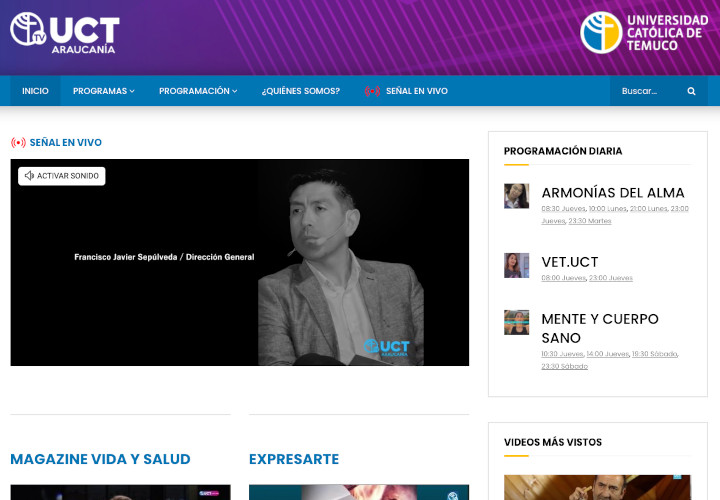The width and height of the screenshot is (720, 500).
Task: Click '21:00 Lunes' schedule time
Action: pyautogui.click(x=648, y=208)
